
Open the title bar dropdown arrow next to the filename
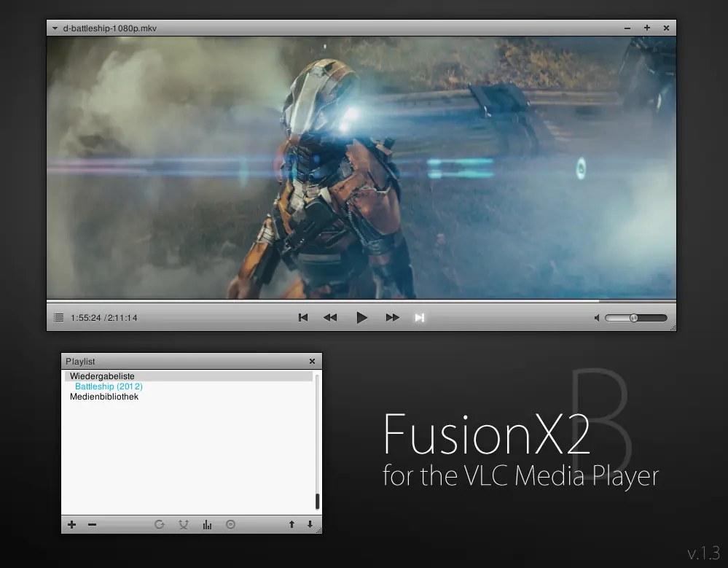55,28
